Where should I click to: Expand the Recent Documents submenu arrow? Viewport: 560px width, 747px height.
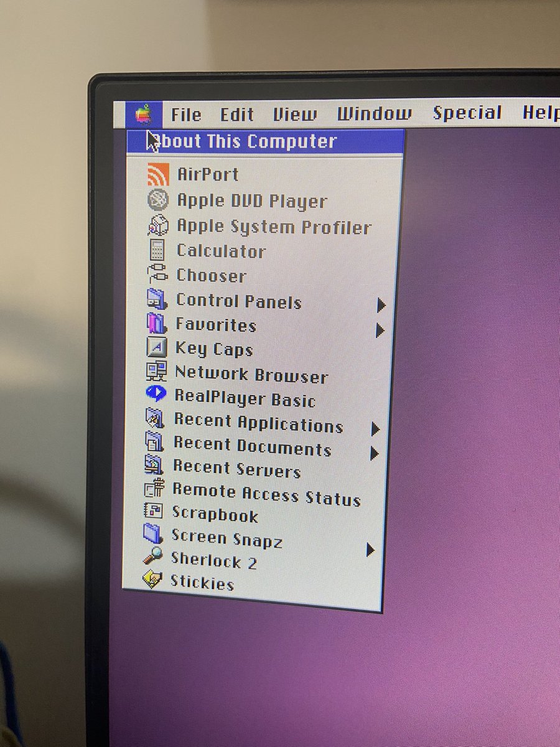tap(374, 453)
